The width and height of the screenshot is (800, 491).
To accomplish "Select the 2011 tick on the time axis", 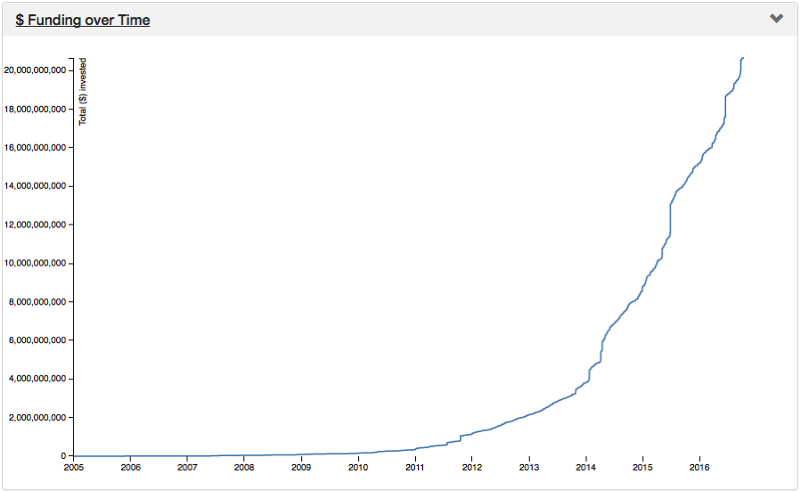I will [x=415, y=467].
